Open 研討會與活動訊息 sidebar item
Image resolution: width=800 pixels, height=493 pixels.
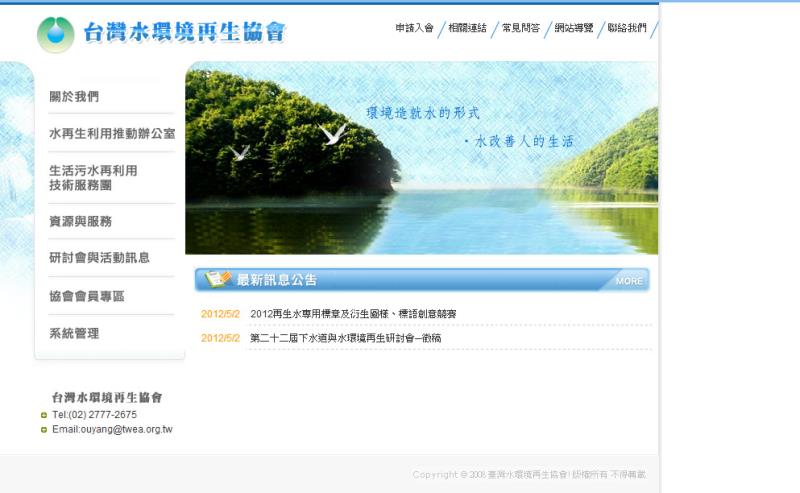pos(99,258)
